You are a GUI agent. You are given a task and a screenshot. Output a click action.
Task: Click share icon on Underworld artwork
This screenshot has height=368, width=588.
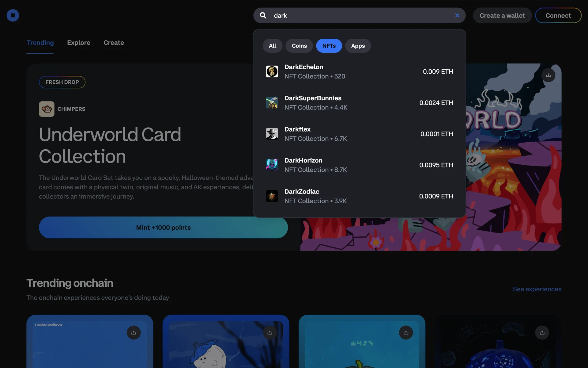(548, 75)
